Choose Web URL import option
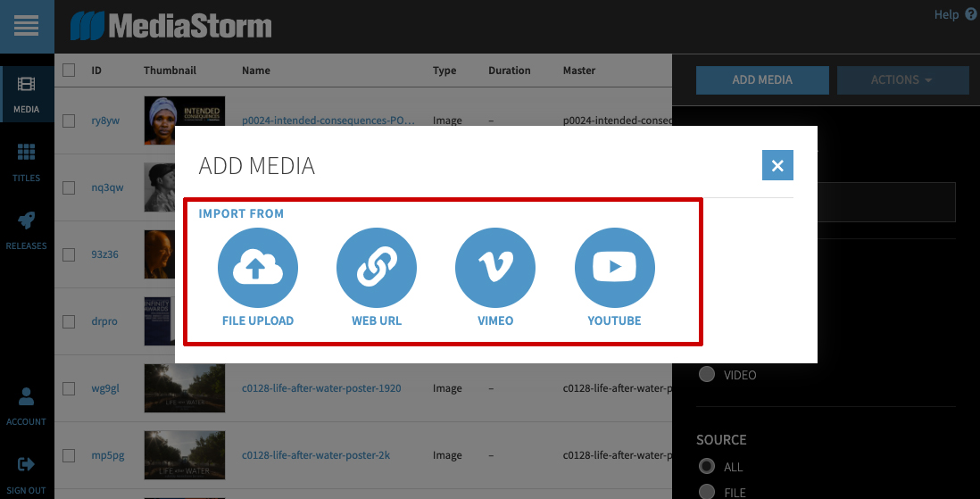This screenshot has width=980, height=499. tap(377, 277)
